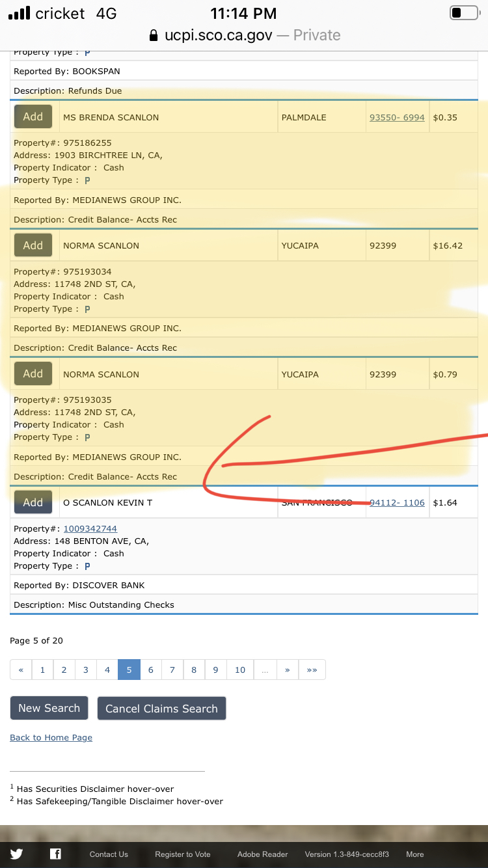Open Register to Vote footer link

tap(183, 854)
